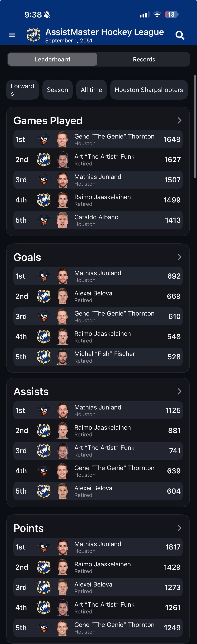The height and width of the screenshot is (644, 197).
Task: Tap the Wi-Fi status icon
Action: click(x=157, y=15)
